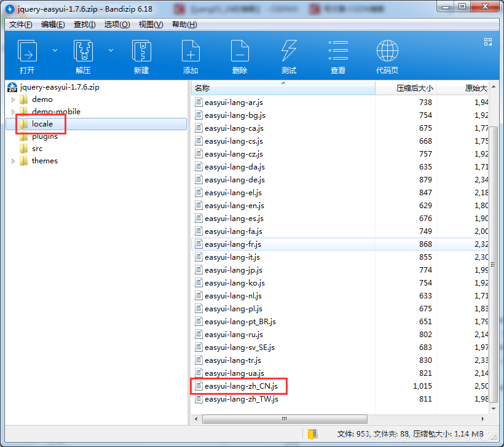Click the New archive (新建) icon
The height and width of the screenshot is (447, 504).
[141, 51]
